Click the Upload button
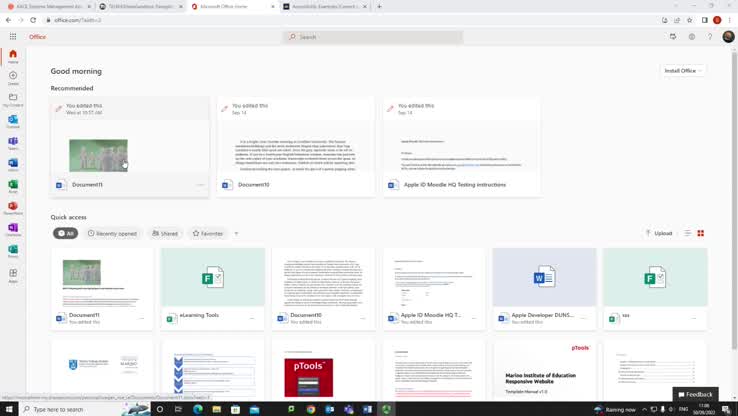 coord(659,233)
